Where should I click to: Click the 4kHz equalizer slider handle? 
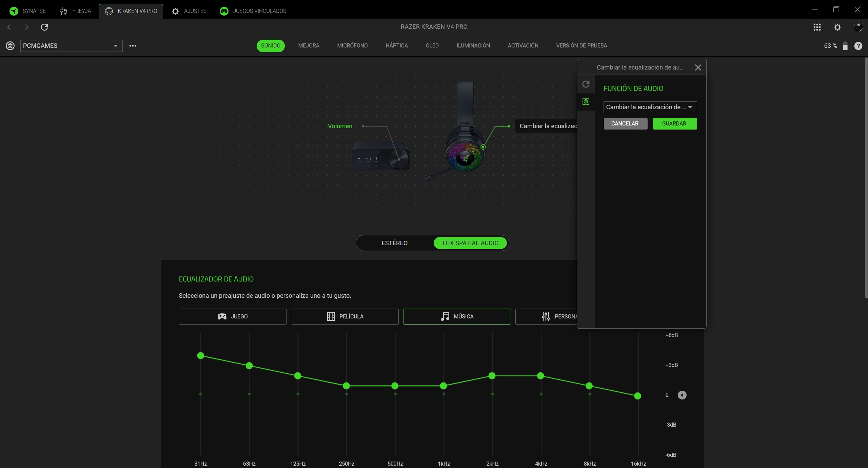pyautogui.click(x=540, y=376)
